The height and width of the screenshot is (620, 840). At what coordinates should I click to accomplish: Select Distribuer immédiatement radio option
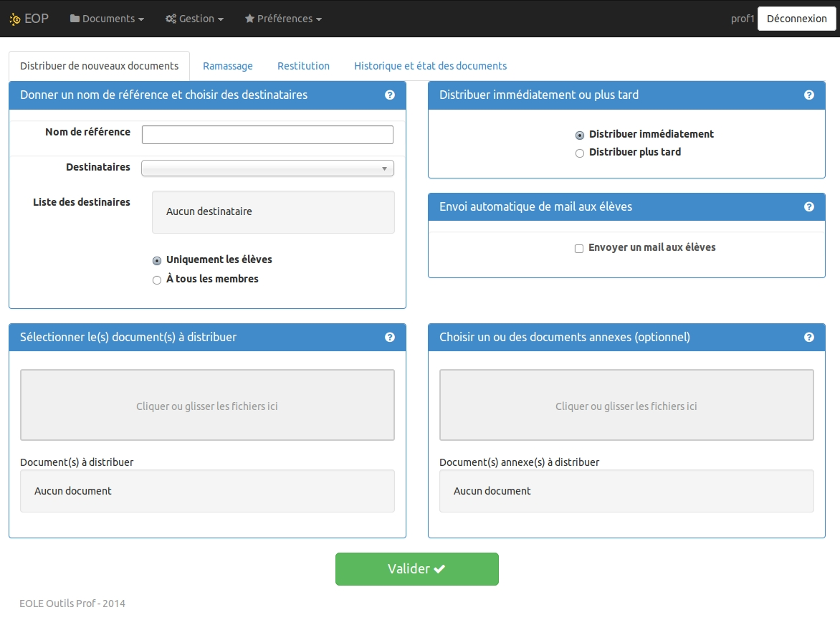pos(580,135)
